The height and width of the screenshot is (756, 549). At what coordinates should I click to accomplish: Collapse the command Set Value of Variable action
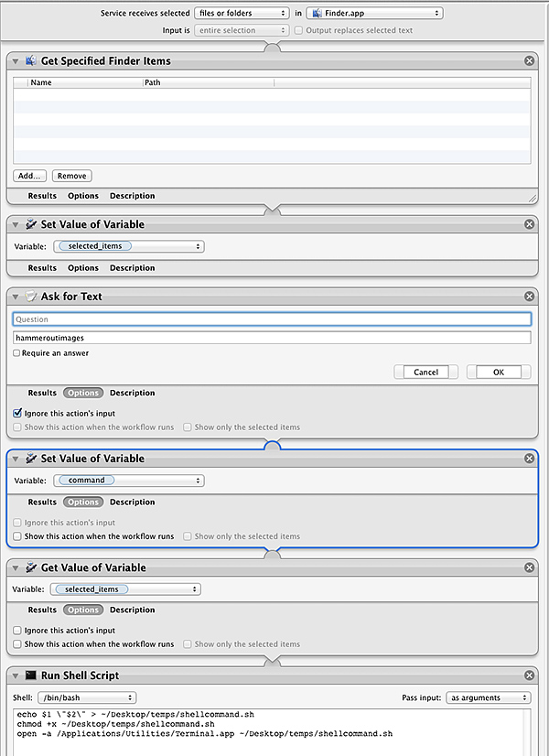click(x=16, y=459)
